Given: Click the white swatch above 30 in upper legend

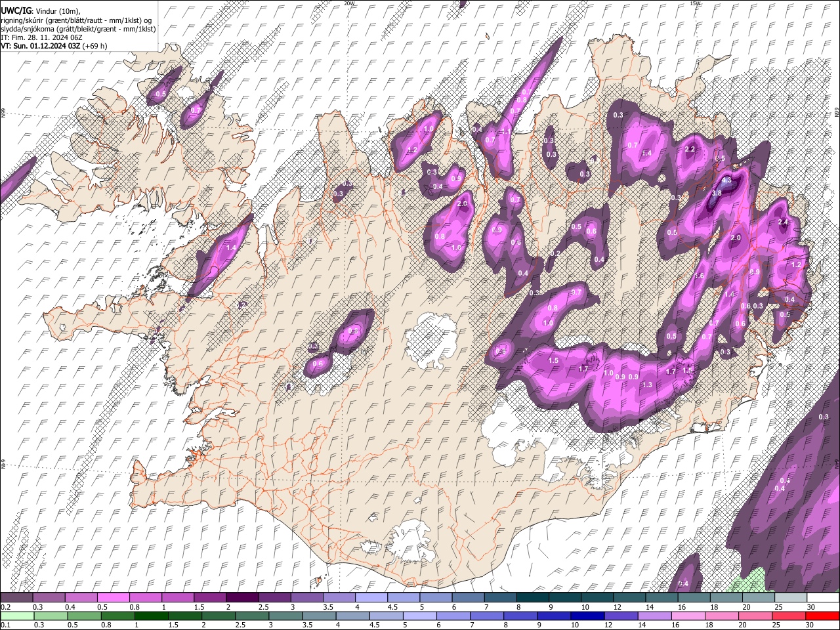Looking at the screenshot, I should 823,597.
